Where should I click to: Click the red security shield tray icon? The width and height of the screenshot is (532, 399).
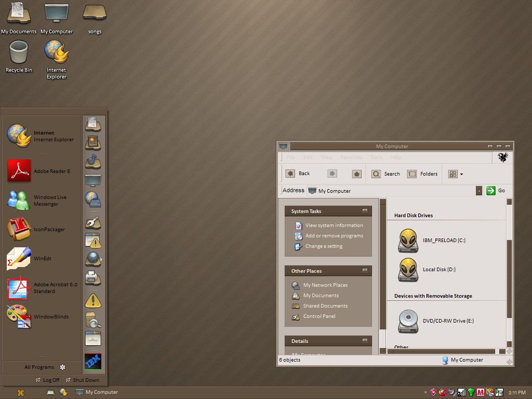[x=433, y=392]
